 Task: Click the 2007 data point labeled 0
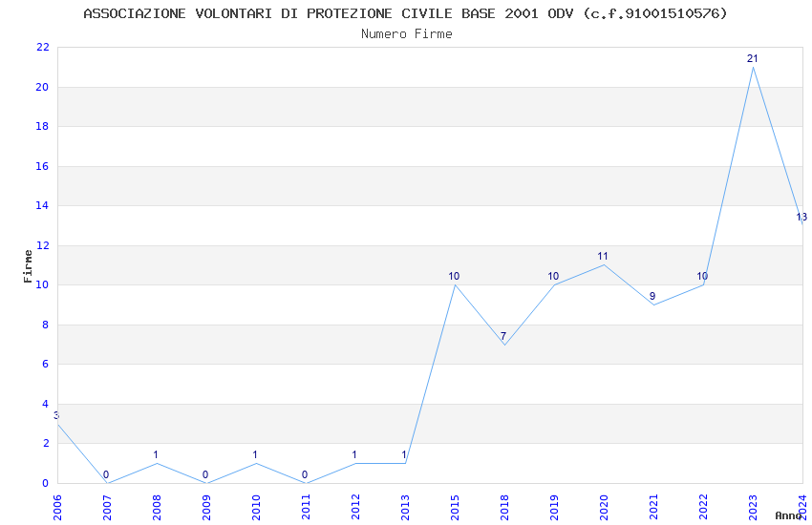click(x=107, y=483)
